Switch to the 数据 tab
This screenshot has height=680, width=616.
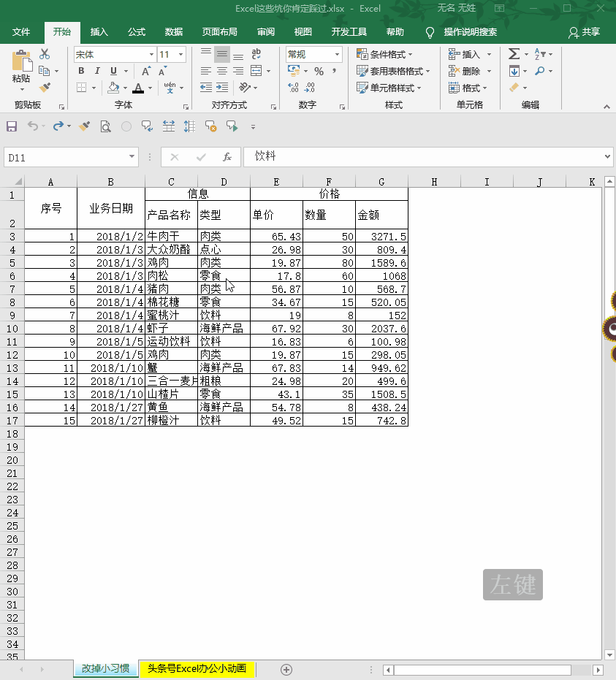pyautogui.click(x=173, y=32)
